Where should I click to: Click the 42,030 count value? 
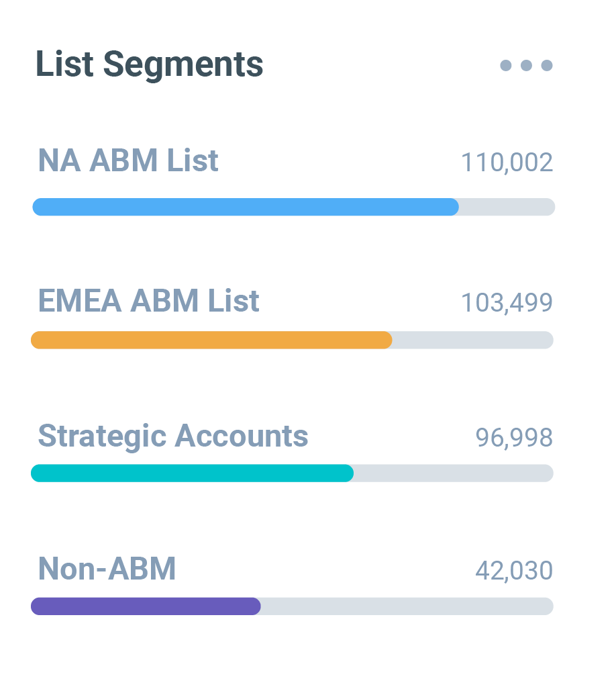tap(514, 570)
